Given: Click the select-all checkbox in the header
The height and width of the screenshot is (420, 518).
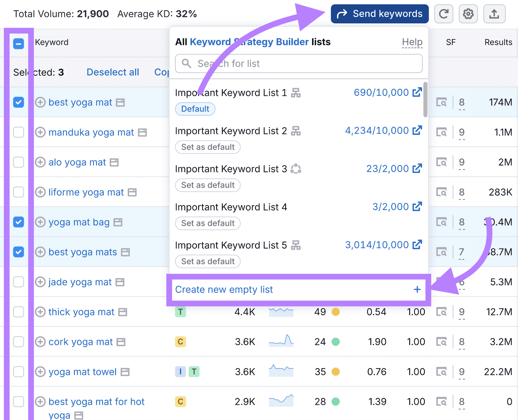Looking at the screenshot, I should coord(18,43).
